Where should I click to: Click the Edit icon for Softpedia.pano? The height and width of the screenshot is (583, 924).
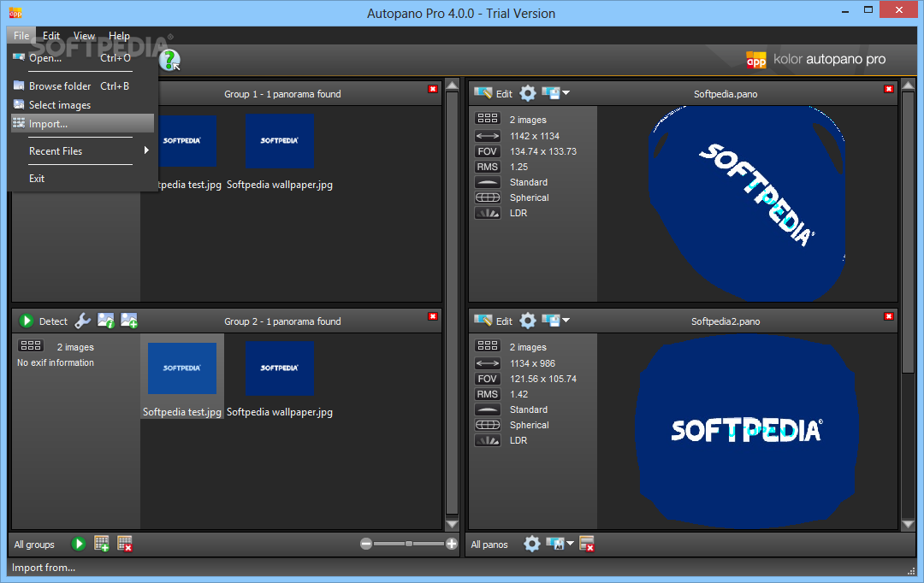(483, 93)
